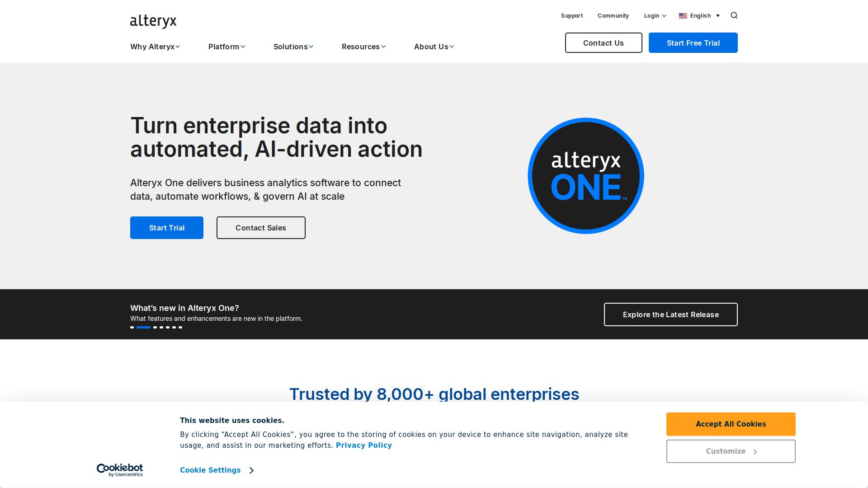
Task: Go to the Community page
Action: 613,16
